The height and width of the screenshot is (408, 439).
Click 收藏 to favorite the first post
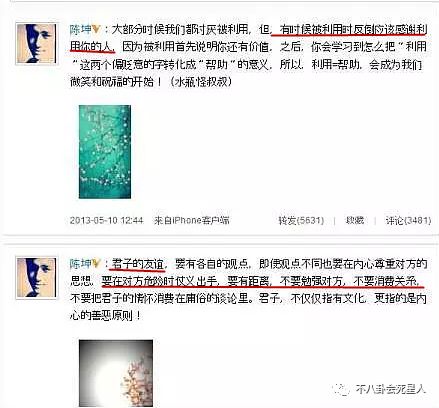point(355,220)
